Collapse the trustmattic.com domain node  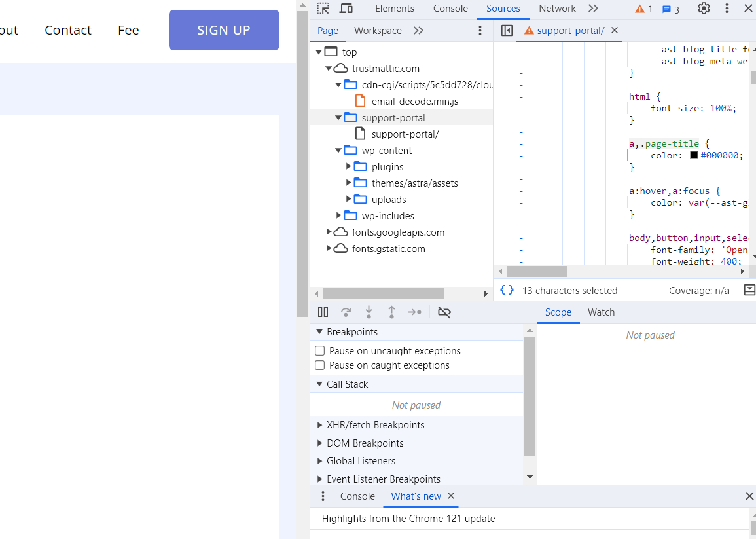pos(329,68)
